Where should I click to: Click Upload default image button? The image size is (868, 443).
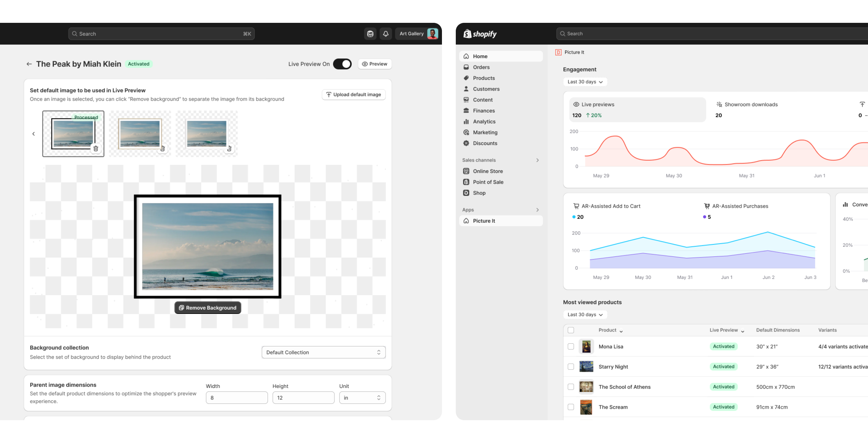353,94
